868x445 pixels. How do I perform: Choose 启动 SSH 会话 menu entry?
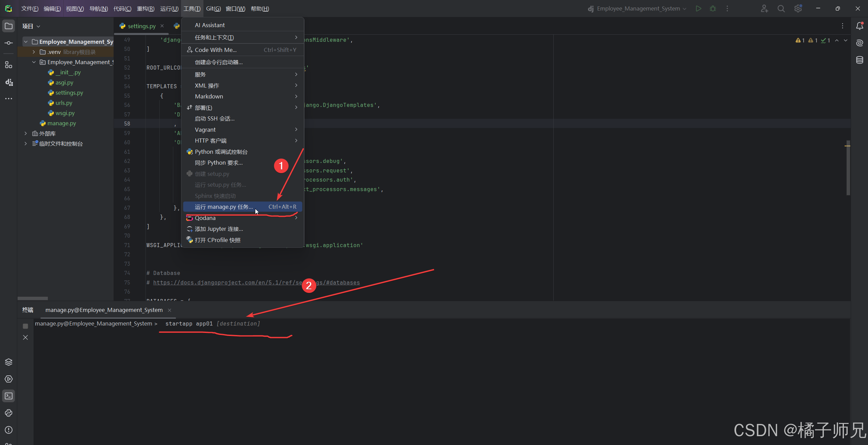tap(243, 118)
